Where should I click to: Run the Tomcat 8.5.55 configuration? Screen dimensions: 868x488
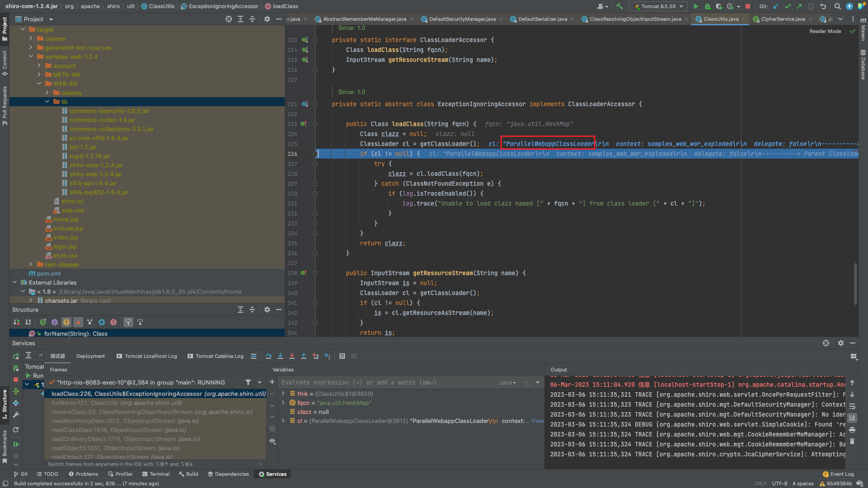pyautogui.click(x=696, y=6)
